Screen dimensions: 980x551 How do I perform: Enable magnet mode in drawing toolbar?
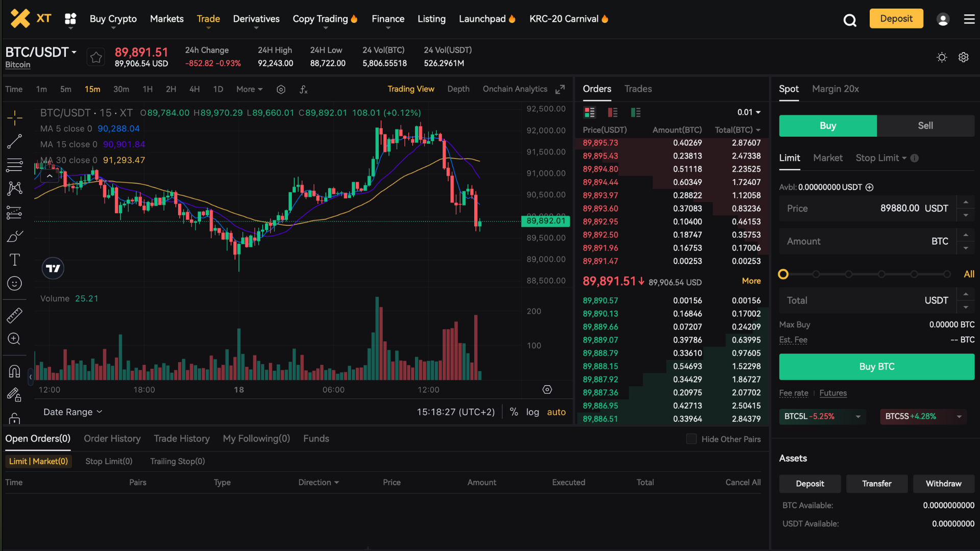pos(14,371)
